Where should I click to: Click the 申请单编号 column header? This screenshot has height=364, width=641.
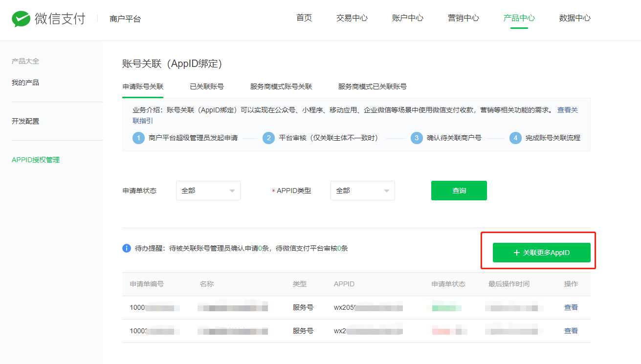point(147,284)
